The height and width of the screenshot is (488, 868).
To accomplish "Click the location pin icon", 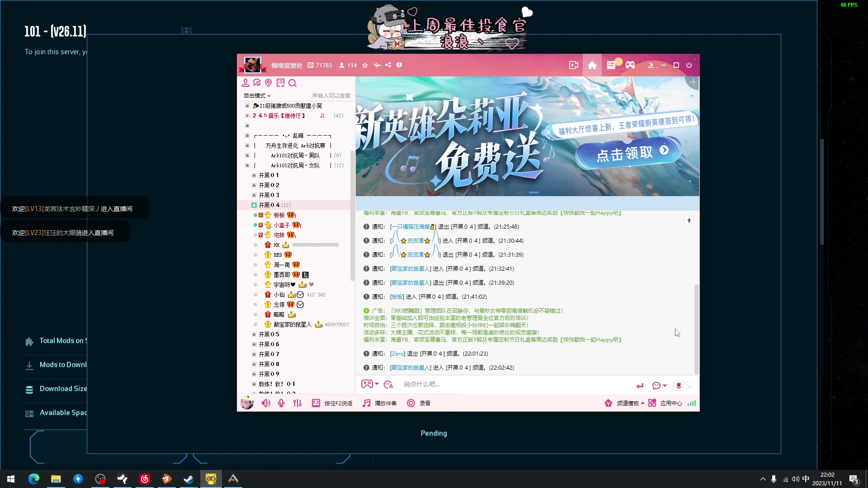I will 269,83.
